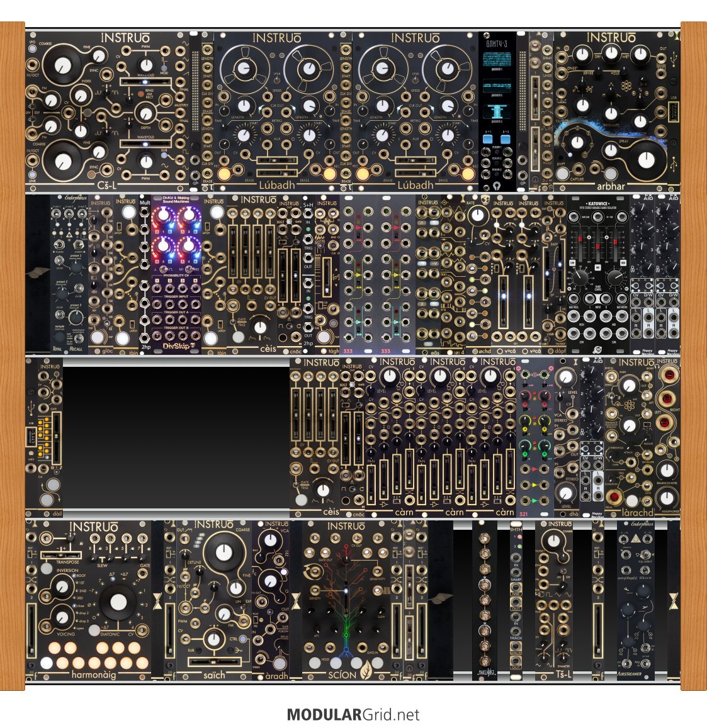
Task: Click the GATE jack on the harmonàig module
Action: click(142, 574)
